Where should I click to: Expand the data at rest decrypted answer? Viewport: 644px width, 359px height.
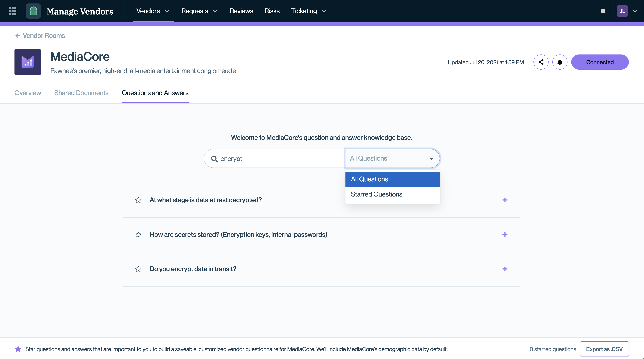(505, 200)
